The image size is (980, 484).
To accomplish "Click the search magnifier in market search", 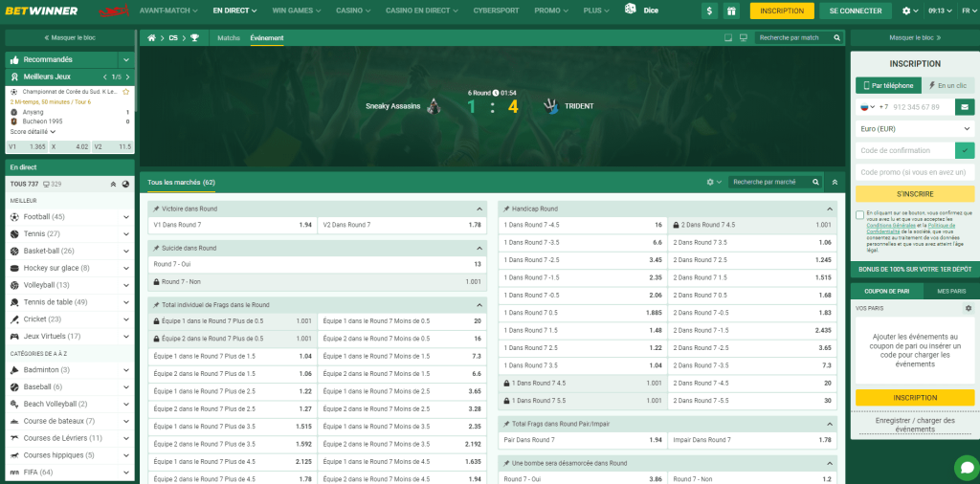I will click(x=815, y=183).
